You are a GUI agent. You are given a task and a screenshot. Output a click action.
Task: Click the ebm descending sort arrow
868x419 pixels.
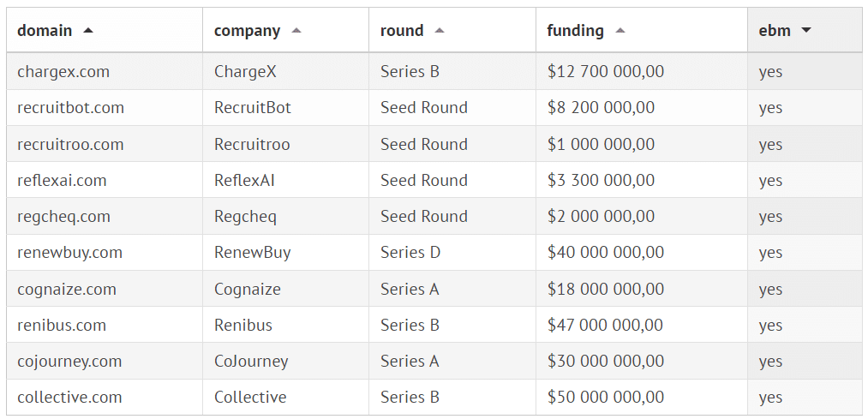pyautogui.click(x=806, y=31)
